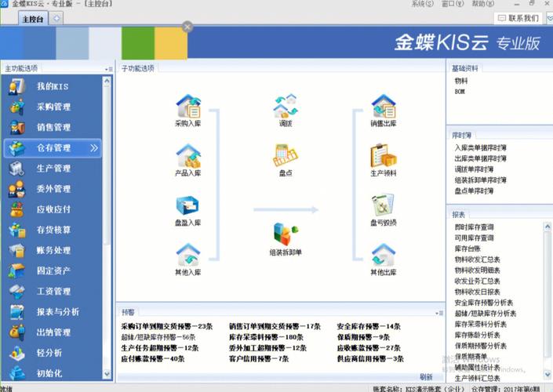
Task: Click the 刷新 refresh link
Action: pyautogui.click(x=426, y=377)
